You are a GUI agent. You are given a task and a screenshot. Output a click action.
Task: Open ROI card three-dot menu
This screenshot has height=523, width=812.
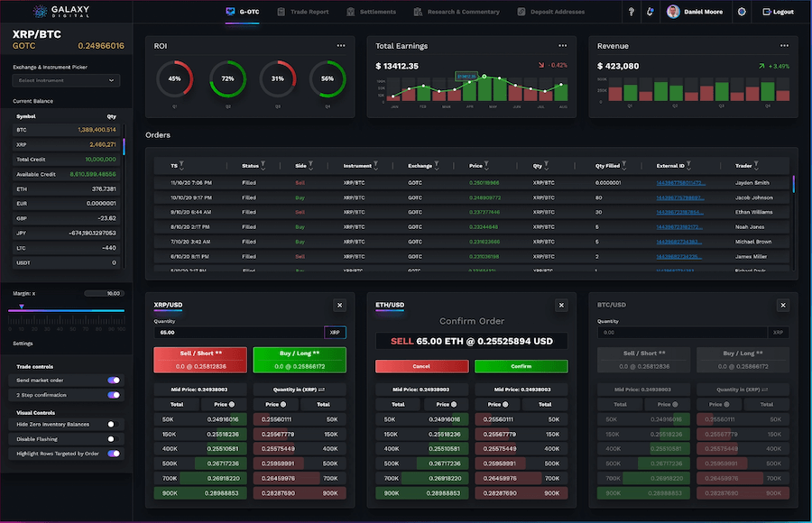pyautogui.click(x=341, y=46)
